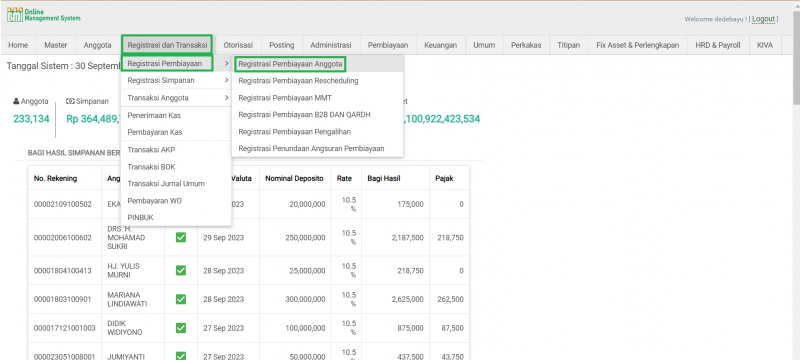This screenshot has height=360, width=800.
Task: Click Anggota total 233,134
Action: [31, 119]
